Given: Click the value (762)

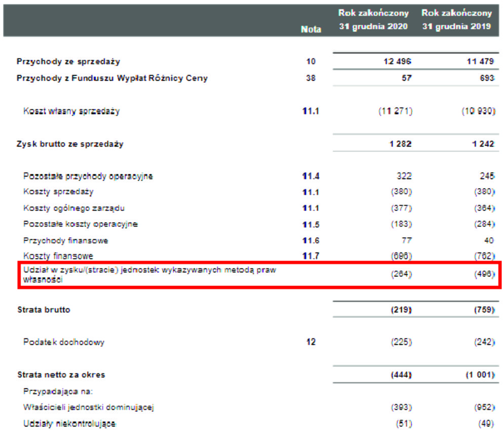Looking at the screenshot, I should [x=484, y=256].
